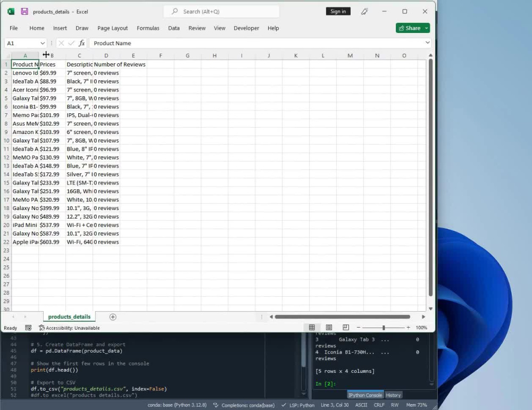Click the horizontal scrollbar thumb
This screenshot has height=410, width=532.
[342, 317]
